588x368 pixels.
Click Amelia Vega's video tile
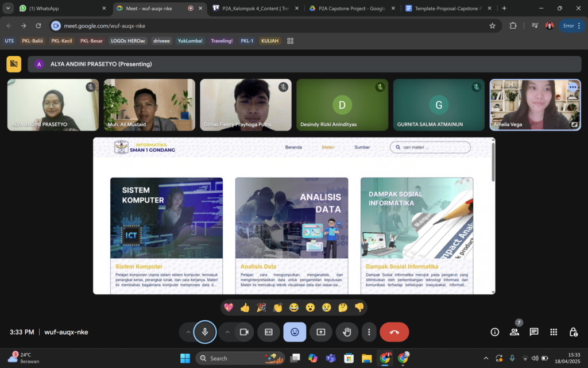[x=535, y=104]
